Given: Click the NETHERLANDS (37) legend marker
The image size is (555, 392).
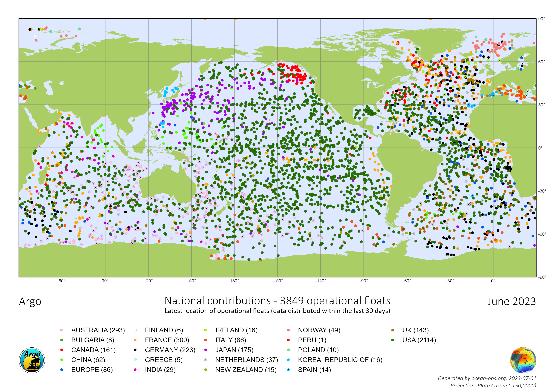Looking at the screenshot, I should tap(206, 360).
